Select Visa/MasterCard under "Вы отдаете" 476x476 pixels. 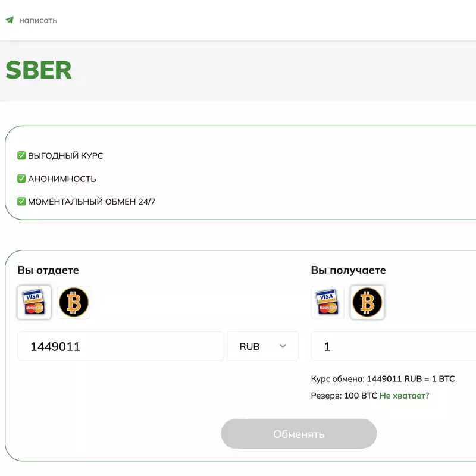coord(34,302)
